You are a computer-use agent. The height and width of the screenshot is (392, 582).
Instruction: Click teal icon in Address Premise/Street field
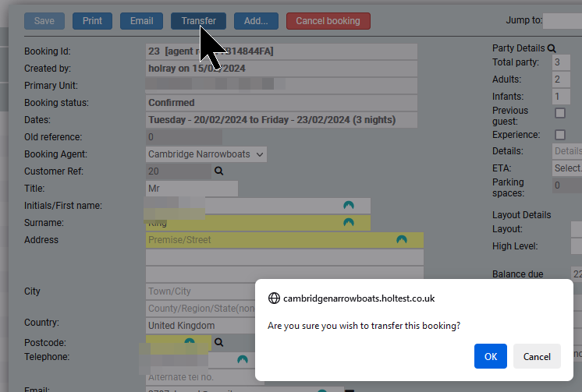[x=402, y=240]
